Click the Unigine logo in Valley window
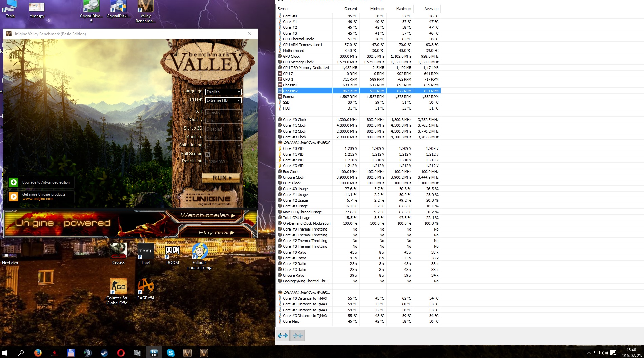Image resolution: width=644 pixels, height=358 pixels. [x=208, y=199]
